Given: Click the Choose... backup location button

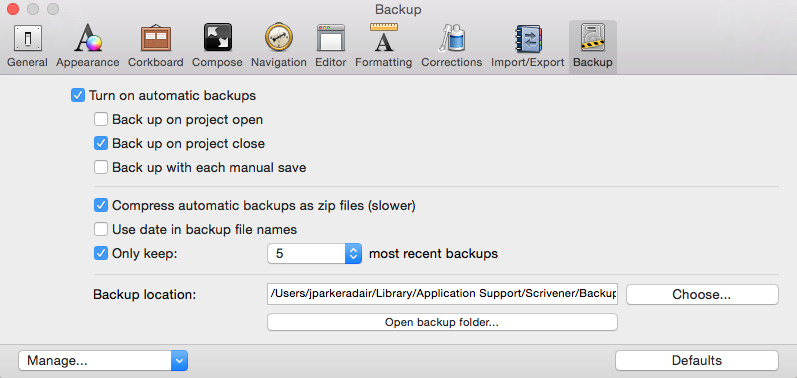Looking at the screenshot, I should (x=701, y=295).
